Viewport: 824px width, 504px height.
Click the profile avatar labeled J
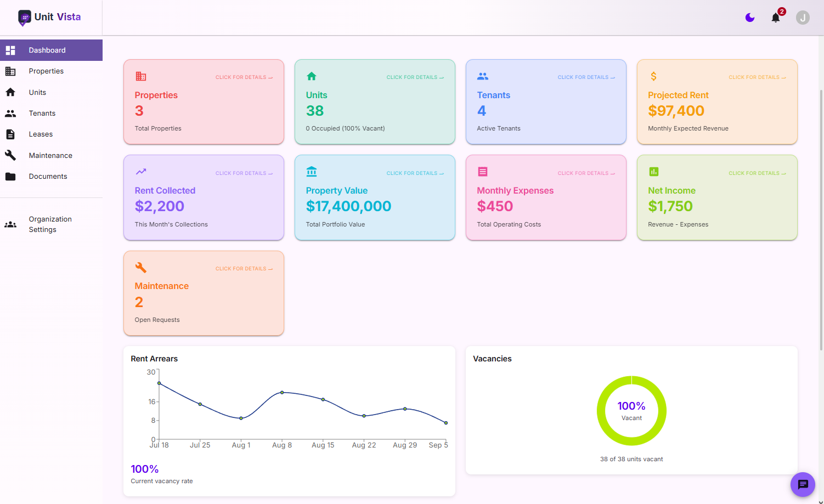pyautogui.click(x=803, y=17)
